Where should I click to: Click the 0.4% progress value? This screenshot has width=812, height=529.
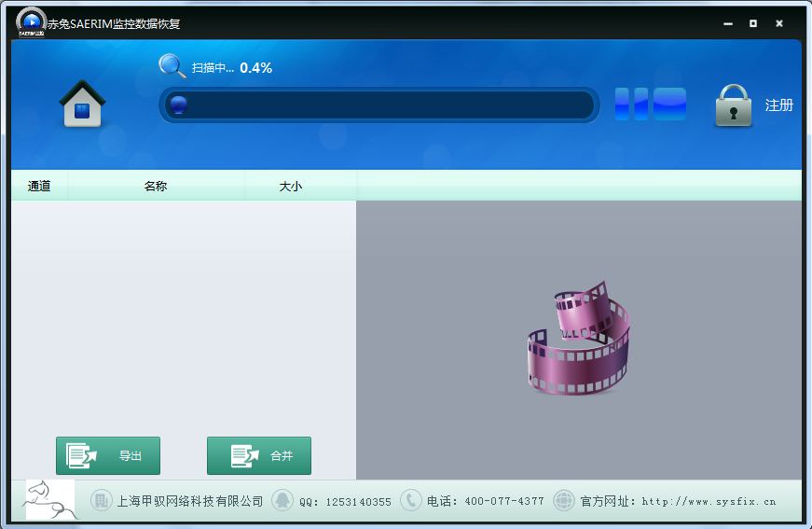[255, 68]
